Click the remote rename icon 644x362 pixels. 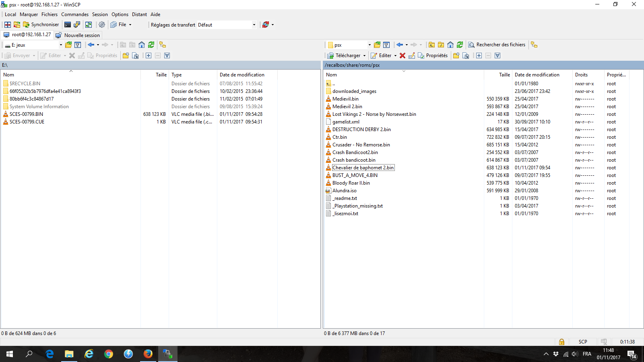pyautogui.click(x=412, y=56)
